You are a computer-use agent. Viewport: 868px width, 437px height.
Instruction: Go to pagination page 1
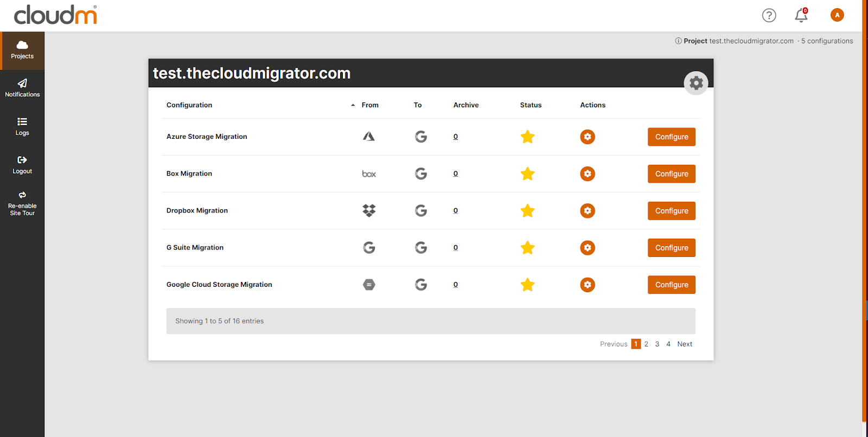pyautogui.click(x=636, y=344)
